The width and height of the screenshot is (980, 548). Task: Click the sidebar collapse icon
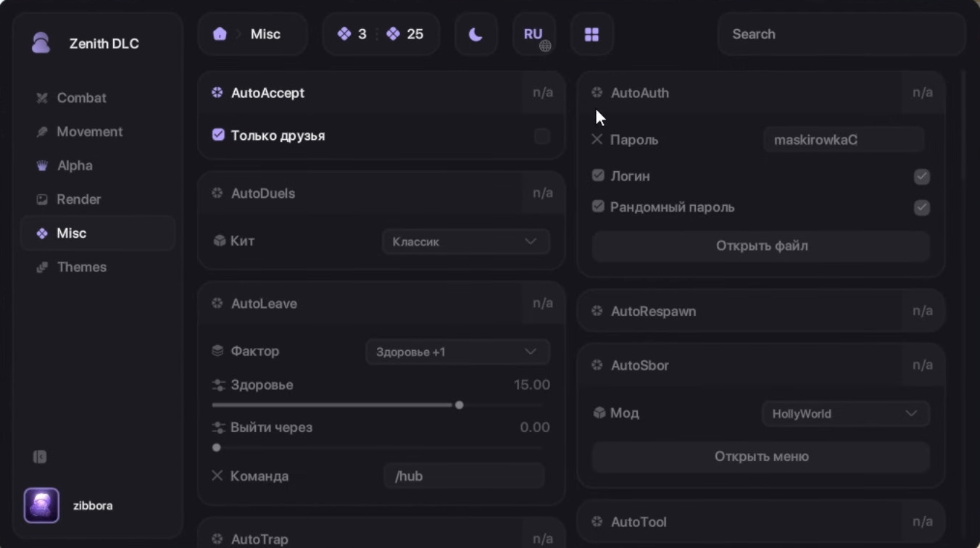[x=40, y=457]
